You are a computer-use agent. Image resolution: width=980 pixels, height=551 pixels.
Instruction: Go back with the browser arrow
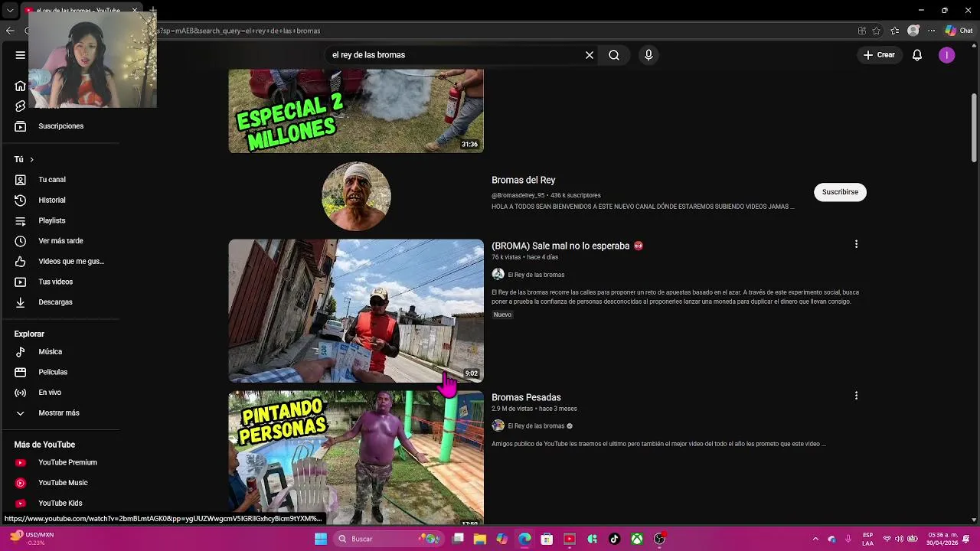coord(10,31)
